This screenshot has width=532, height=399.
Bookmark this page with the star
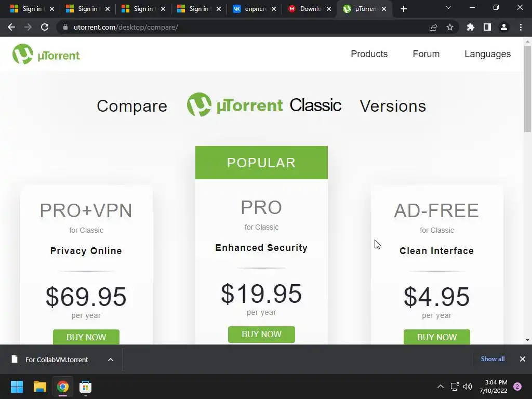449,27
